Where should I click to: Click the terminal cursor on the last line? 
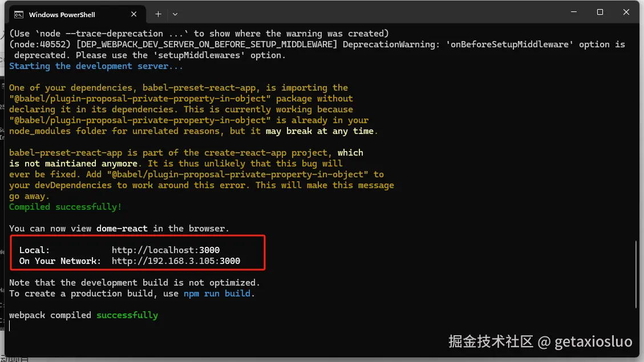coord(10,326)
